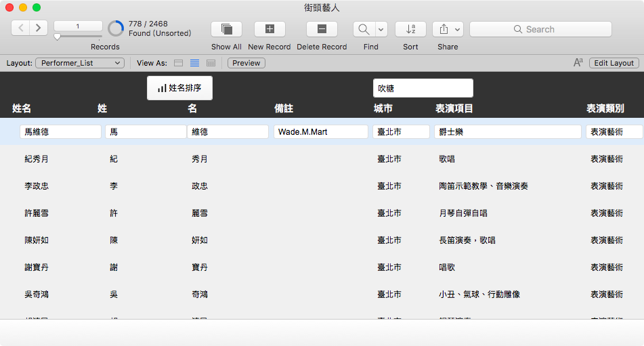Click the Preview button
The image size is (644, 346).
[x=246, y=63]
